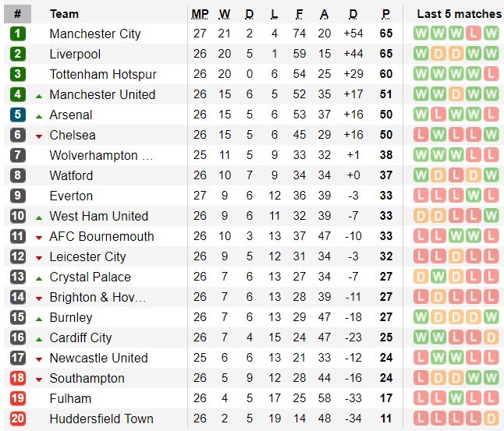This screenshot has width=504, height=431.
Task: Open the Liverpool team link
Action: pos(75,54)
